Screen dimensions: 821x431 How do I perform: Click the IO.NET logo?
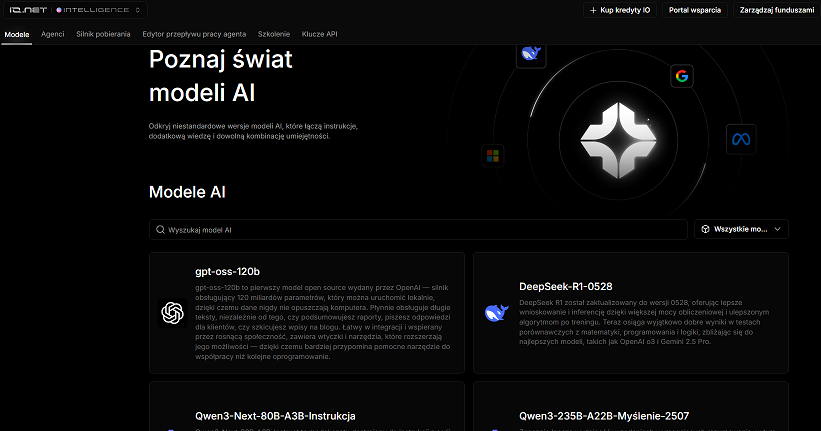coord(28,10)
